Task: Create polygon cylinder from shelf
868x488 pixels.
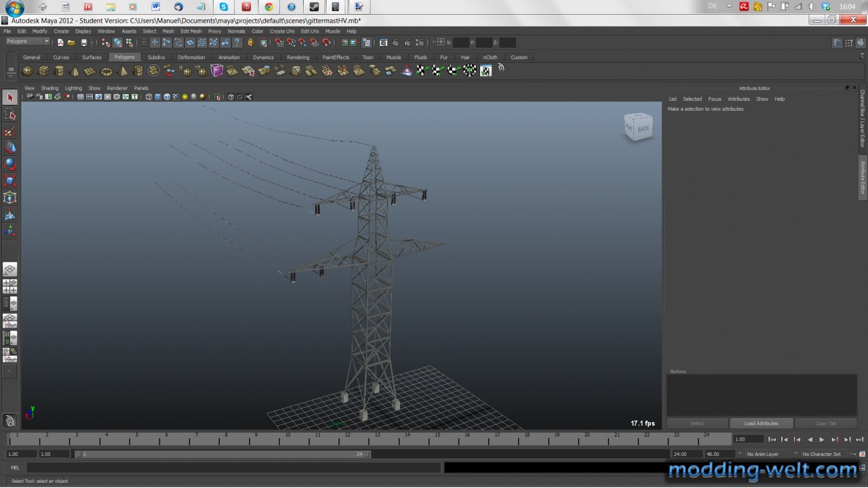Action: click(x=59, y=71)
